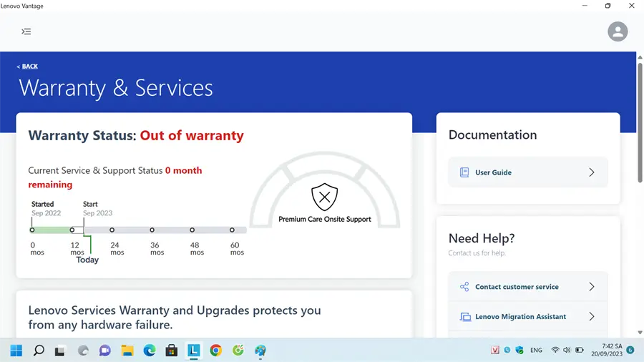The height and width of the screenshot is (362, 644).
Task: Click the Today marker label
Action: point(87,260)
